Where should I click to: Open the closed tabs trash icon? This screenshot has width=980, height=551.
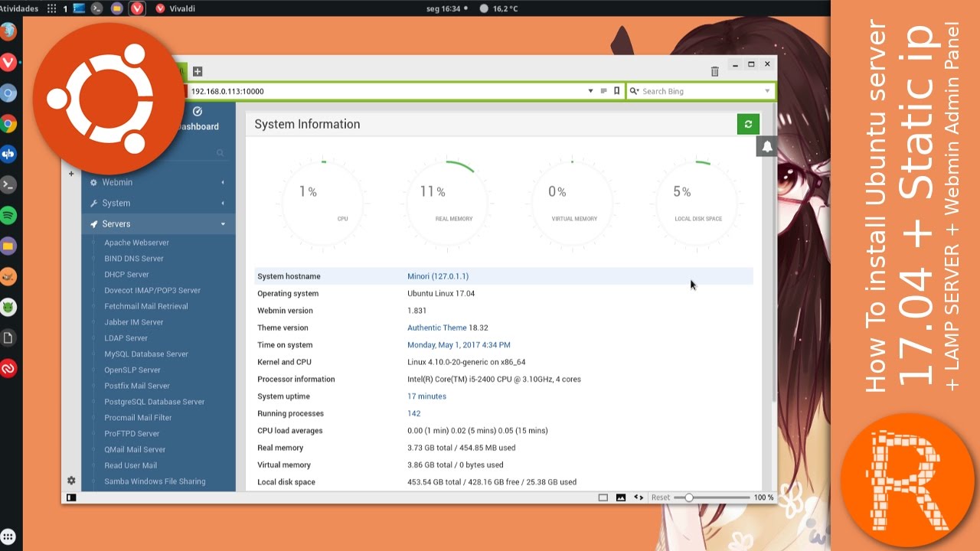pos(715,71)
